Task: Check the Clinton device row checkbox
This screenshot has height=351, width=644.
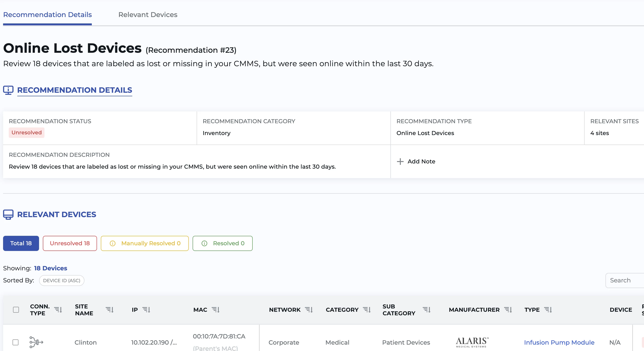Action: pyautogui.click(x=16, y=342)
